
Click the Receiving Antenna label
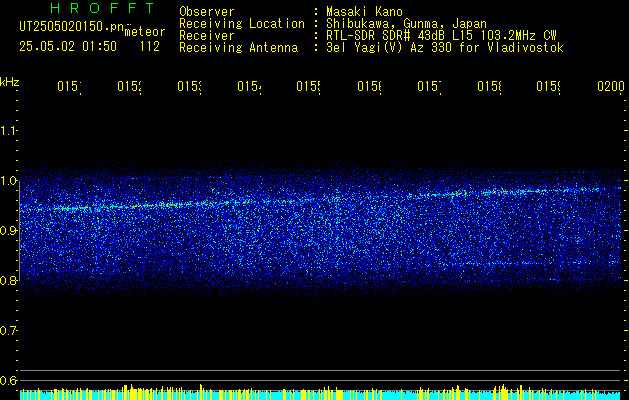pyautogui.click(x=239, y=48)
